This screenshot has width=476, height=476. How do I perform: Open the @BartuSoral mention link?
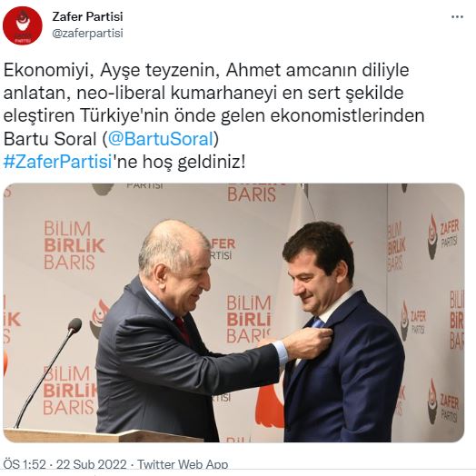click(161, 139)
